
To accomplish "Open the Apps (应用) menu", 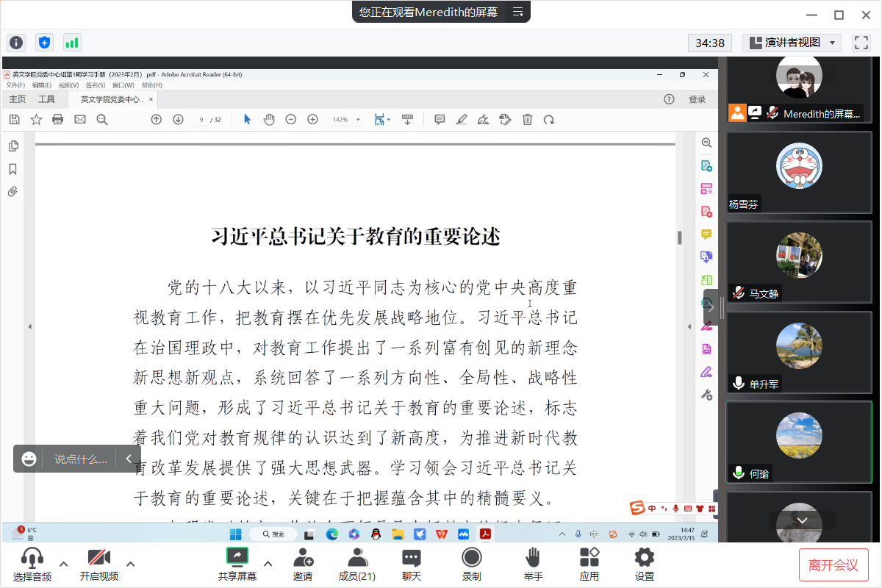I will (x=589, y=564).
